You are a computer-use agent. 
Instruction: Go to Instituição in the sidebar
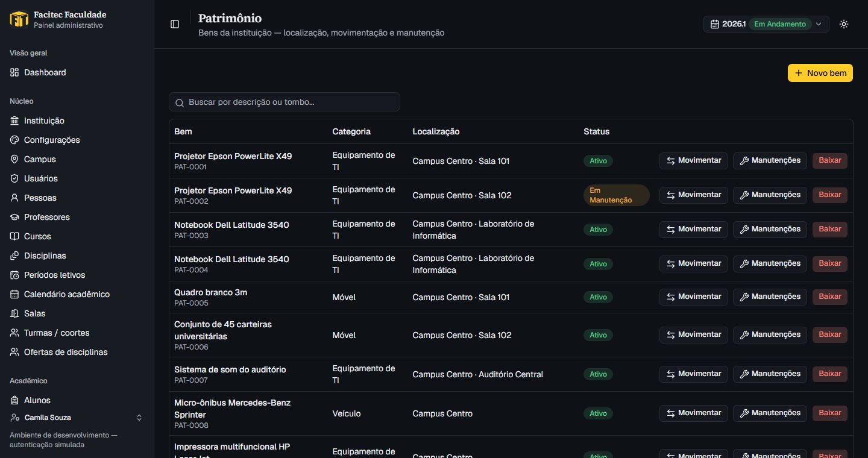click(x=77, y=121)
